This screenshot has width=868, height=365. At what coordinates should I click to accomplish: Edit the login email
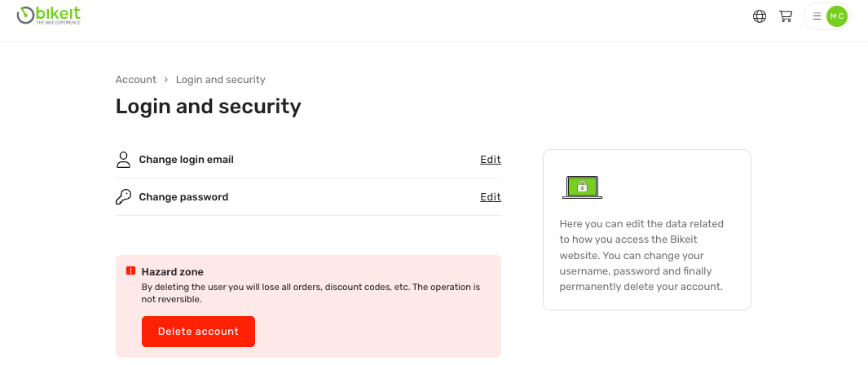click(x=491, y=160)
